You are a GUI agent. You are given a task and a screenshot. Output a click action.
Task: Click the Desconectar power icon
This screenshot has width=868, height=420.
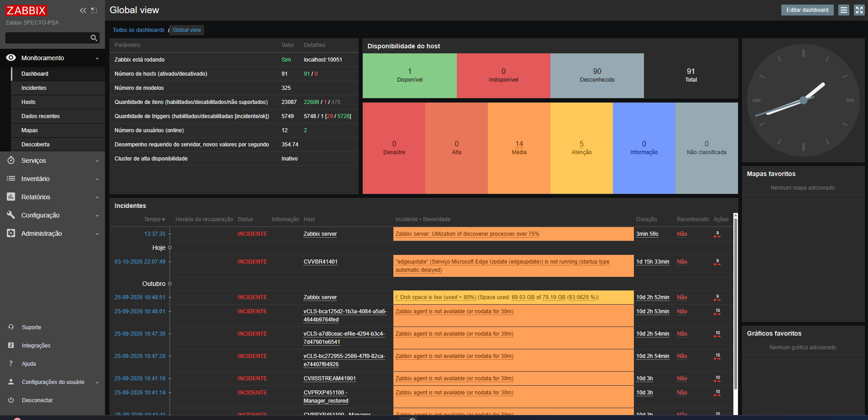[x=11, y=400]
